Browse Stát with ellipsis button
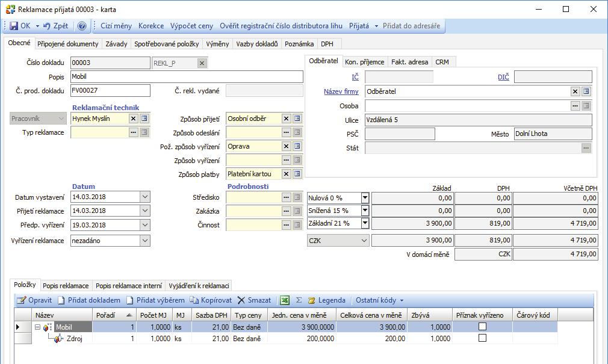The width and height of the screenshot is (608, 364). 586,148
